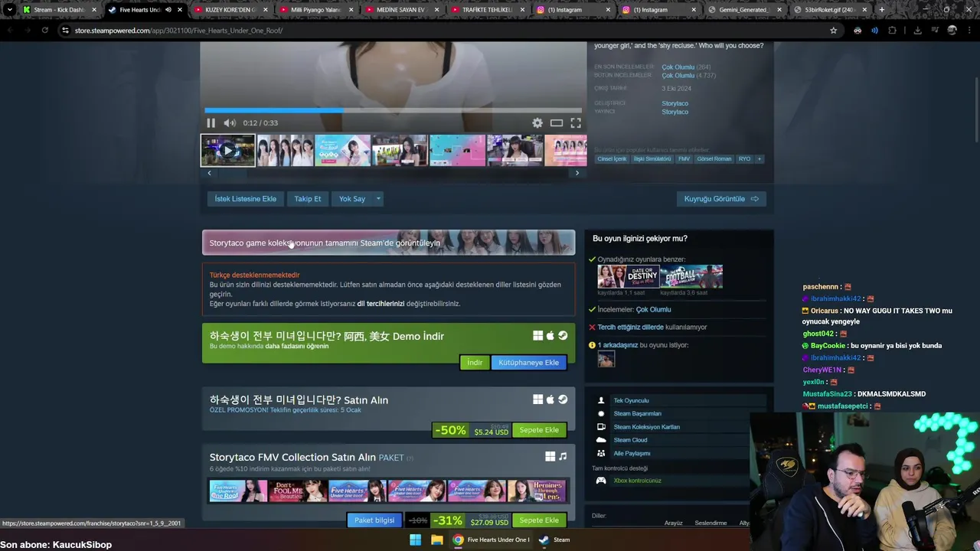This screenshot has height=551, width=980.
Task: Open daha fazlasını öğrenin demo link
Action: click(x=296, y=347)
